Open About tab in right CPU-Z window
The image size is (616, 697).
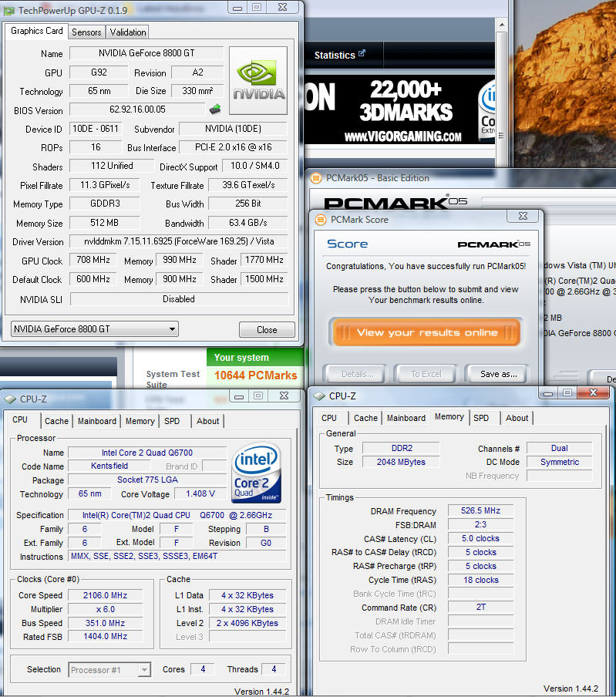[517, 418]
